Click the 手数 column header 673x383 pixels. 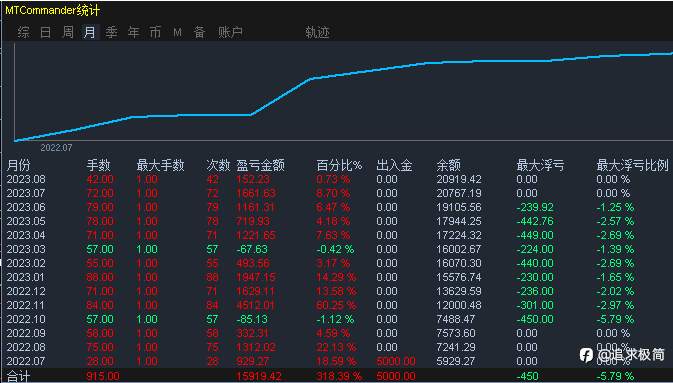(x=99, y=165)
